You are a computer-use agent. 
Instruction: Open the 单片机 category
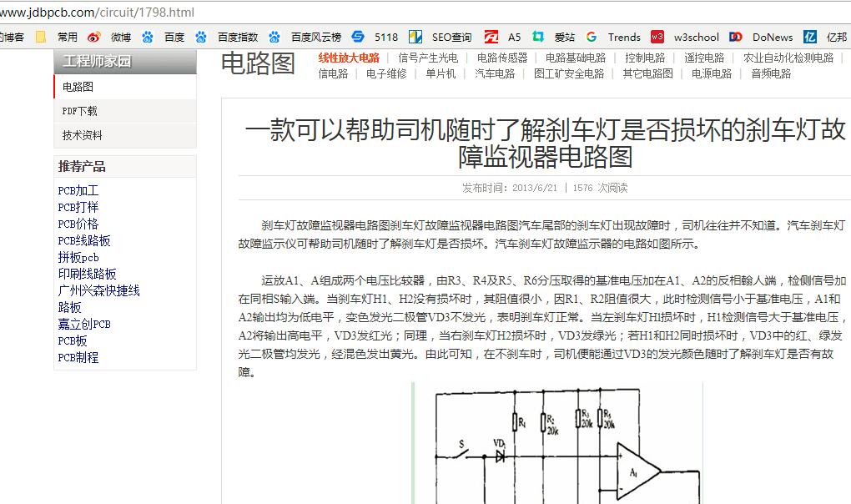coord(441,73)
